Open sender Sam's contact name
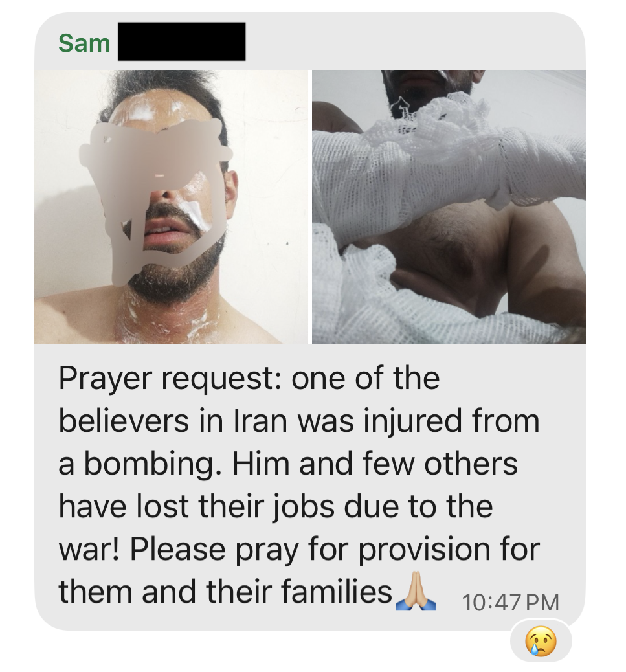 coord(84,43)
